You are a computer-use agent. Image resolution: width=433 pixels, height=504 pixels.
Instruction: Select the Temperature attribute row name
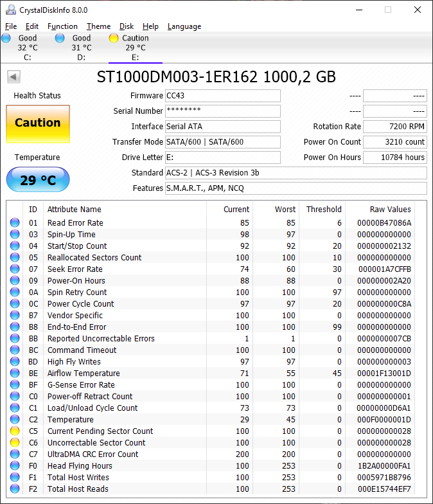click(x=71, y=419)
